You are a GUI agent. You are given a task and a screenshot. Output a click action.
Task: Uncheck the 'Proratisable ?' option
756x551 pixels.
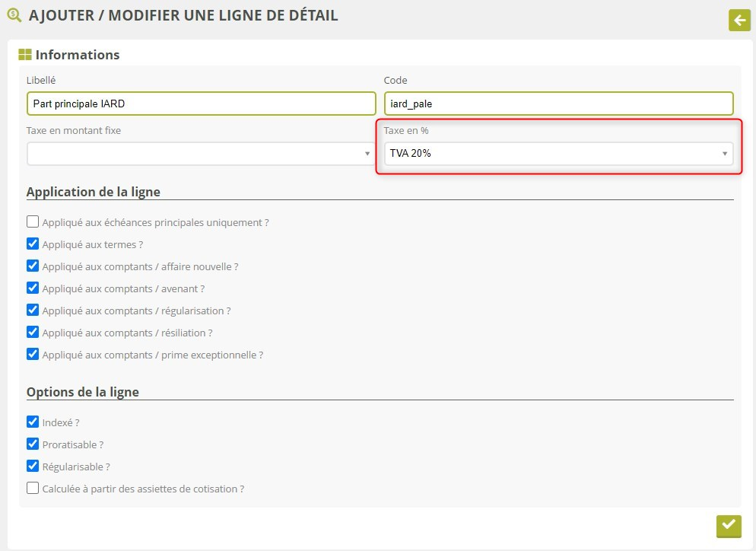pos(33,444)
